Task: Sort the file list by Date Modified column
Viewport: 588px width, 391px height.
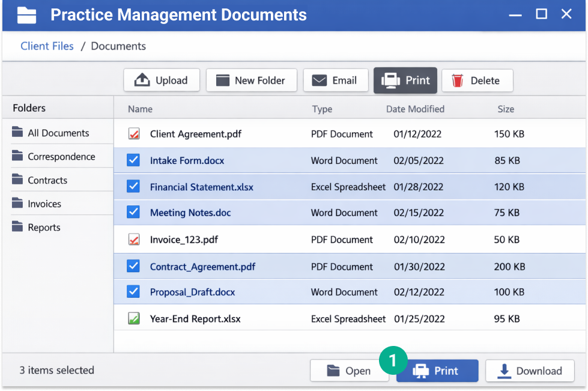Action: (x=415, y=109)
